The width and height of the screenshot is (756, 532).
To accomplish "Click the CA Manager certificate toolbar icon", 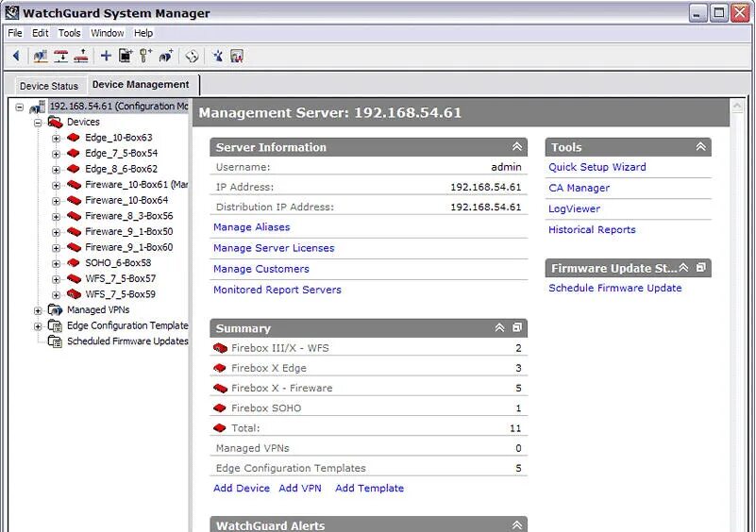I will tap(237, 56).
